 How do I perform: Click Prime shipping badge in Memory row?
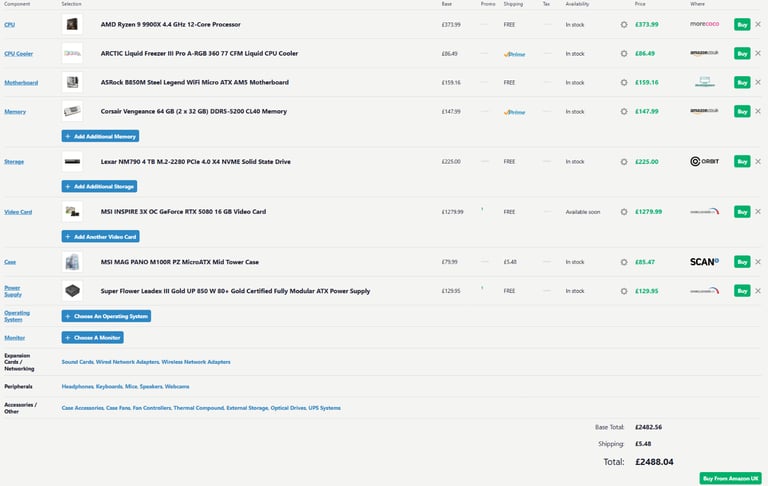point(514,112)
